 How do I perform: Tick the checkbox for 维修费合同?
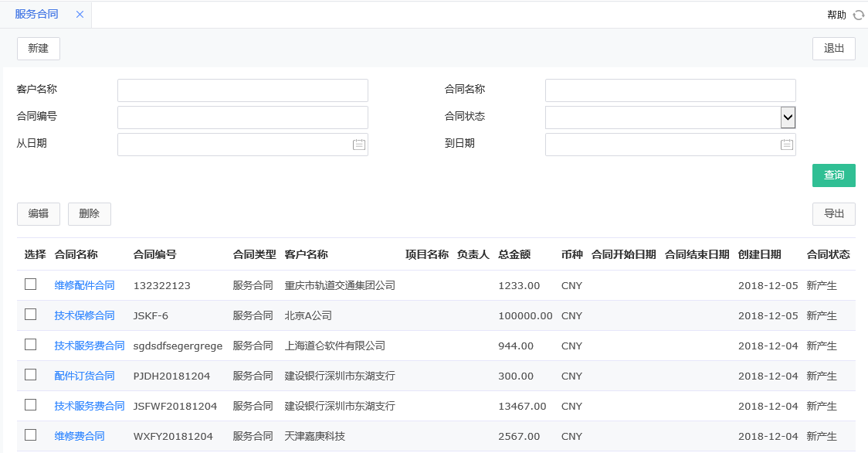pyautogui.click(x=30, y=435)
